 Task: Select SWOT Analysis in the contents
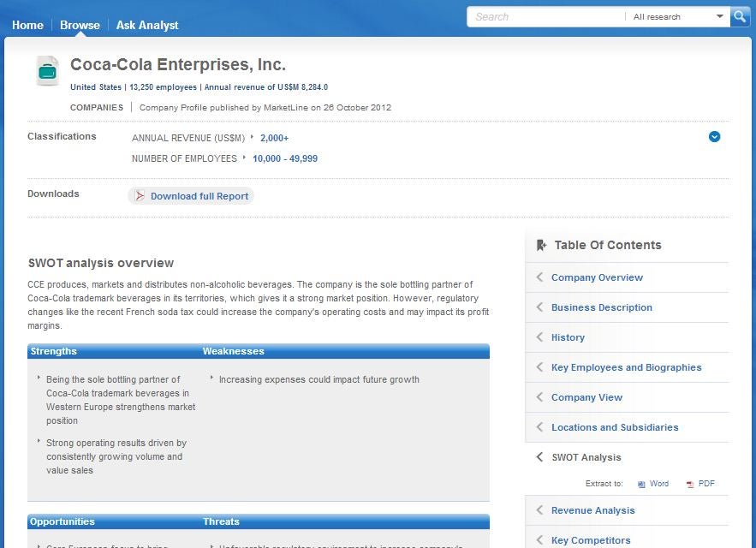(586, 457)
